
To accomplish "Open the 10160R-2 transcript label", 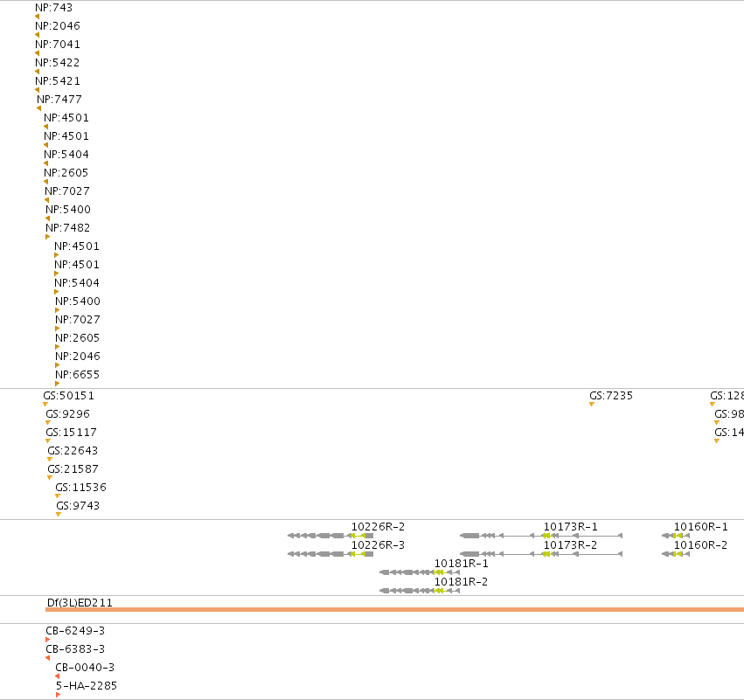I will coord(700,545).
